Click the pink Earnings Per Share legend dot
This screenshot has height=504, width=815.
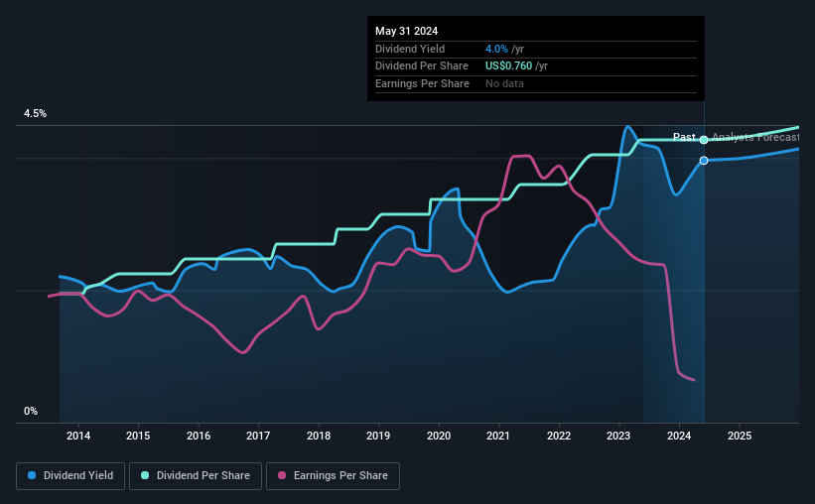[282, 475]
